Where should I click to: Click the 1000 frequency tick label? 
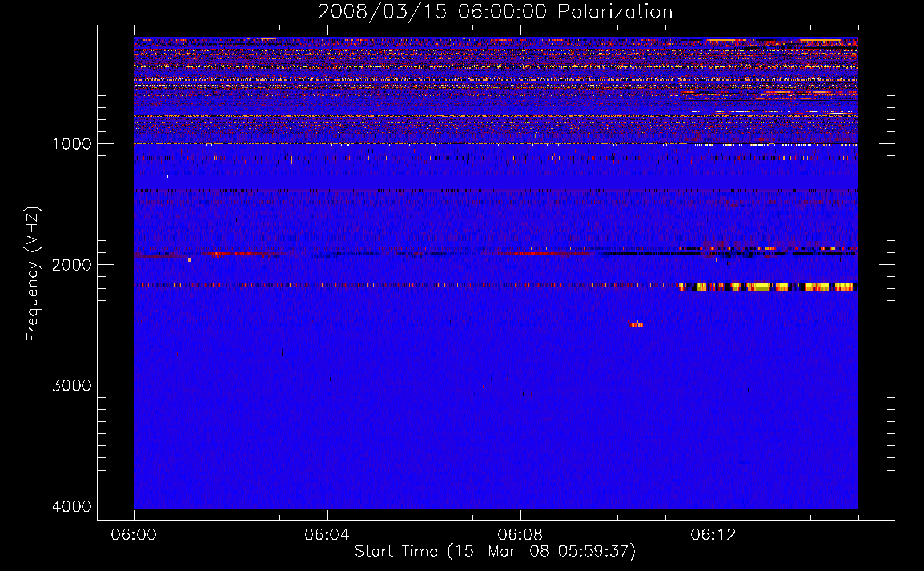71,144
